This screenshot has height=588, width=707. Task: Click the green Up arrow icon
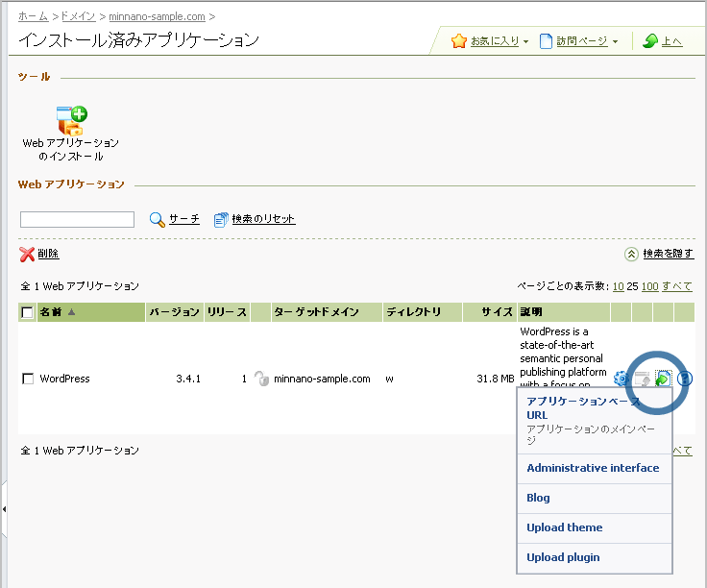[x=649, y=41]
